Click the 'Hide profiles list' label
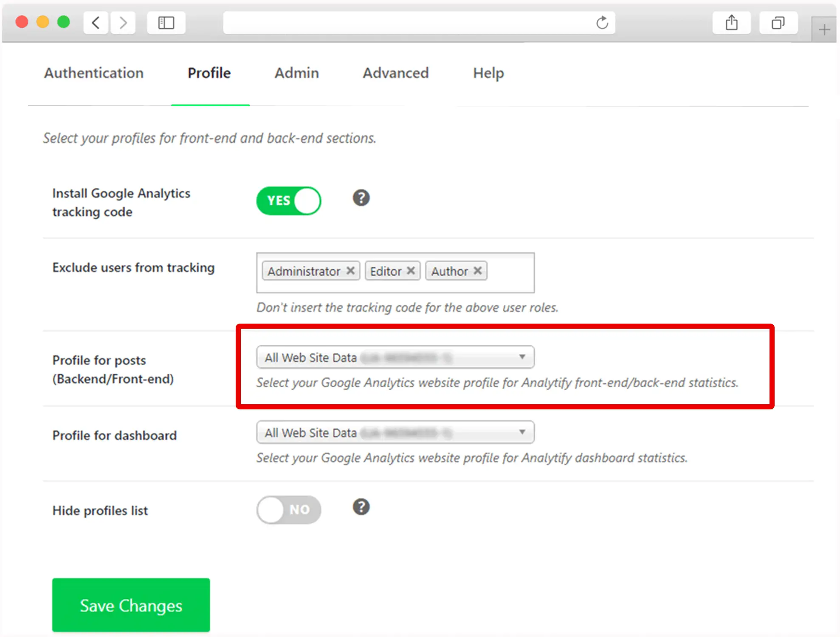840x637 pixels. [x=100, y=510]
